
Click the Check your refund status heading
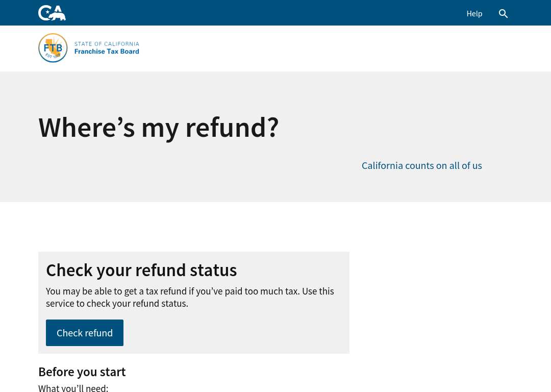pos(141,270)
